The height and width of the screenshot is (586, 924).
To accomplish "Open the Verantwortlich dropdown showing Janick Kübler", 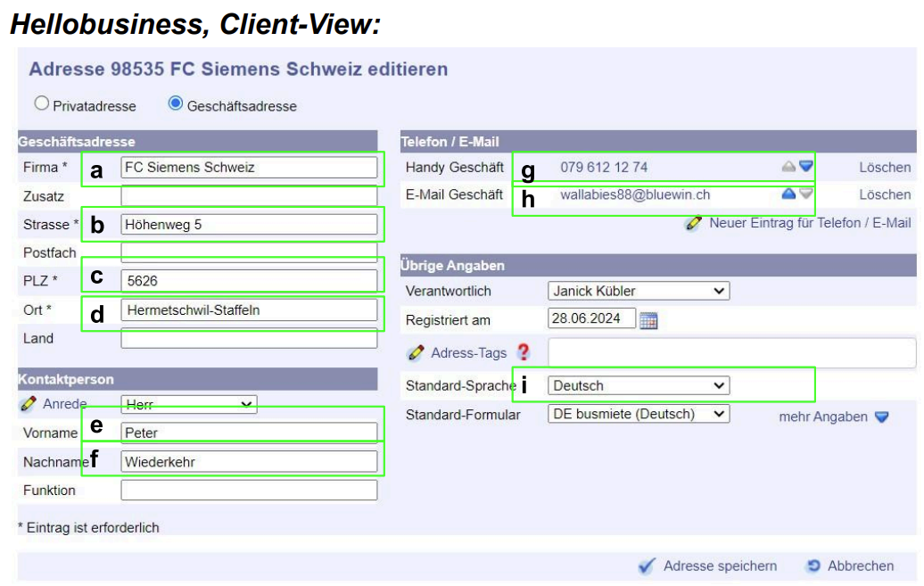I will [639, 291].
